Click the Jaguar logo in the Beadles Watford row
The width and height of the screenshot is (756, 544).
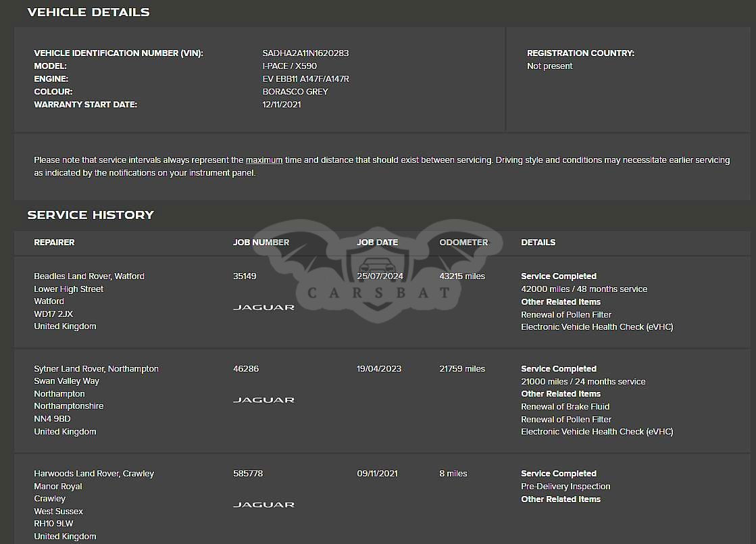point(263,307)
